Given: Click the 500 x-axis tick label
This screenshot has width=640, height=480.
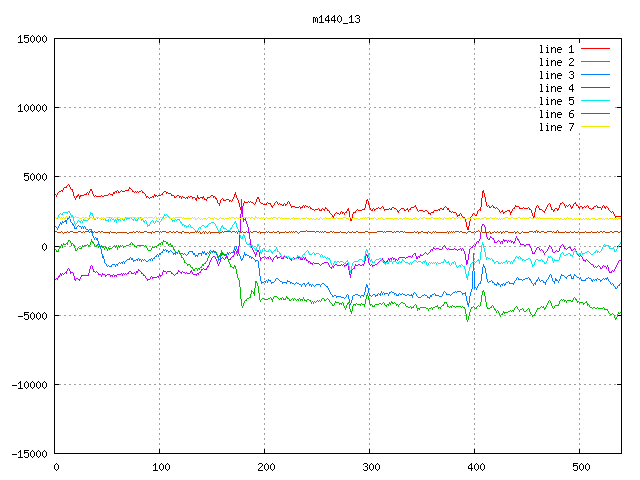Looking at the screenshot, I should [x=579, y=467].
